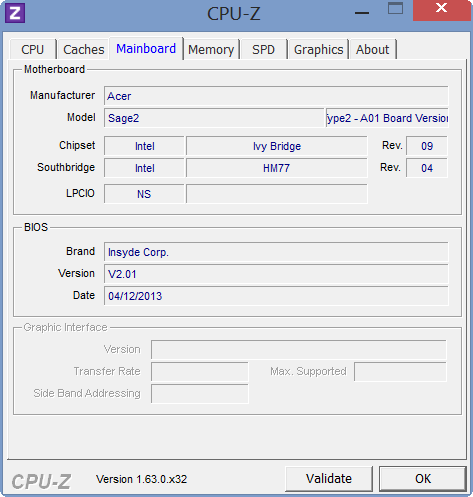
Task: Click the Motherboard group heading
Action: [54, 69]
